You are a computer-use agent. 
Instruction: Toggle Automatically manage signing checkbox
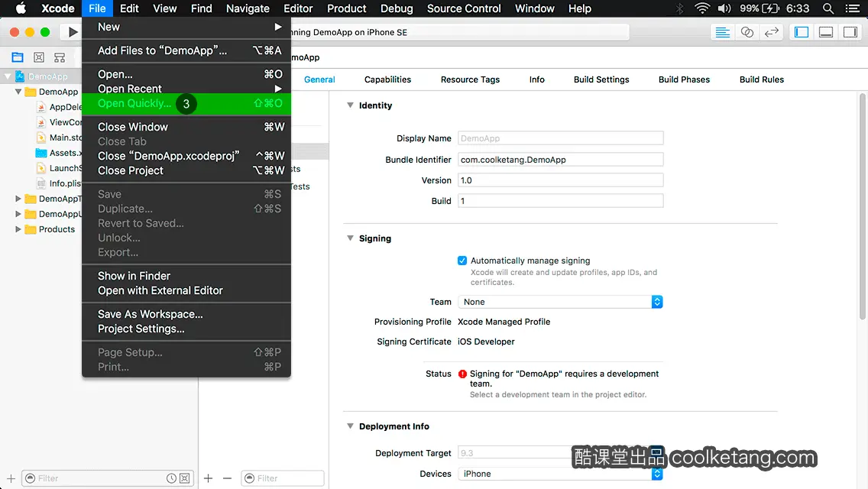462,261
